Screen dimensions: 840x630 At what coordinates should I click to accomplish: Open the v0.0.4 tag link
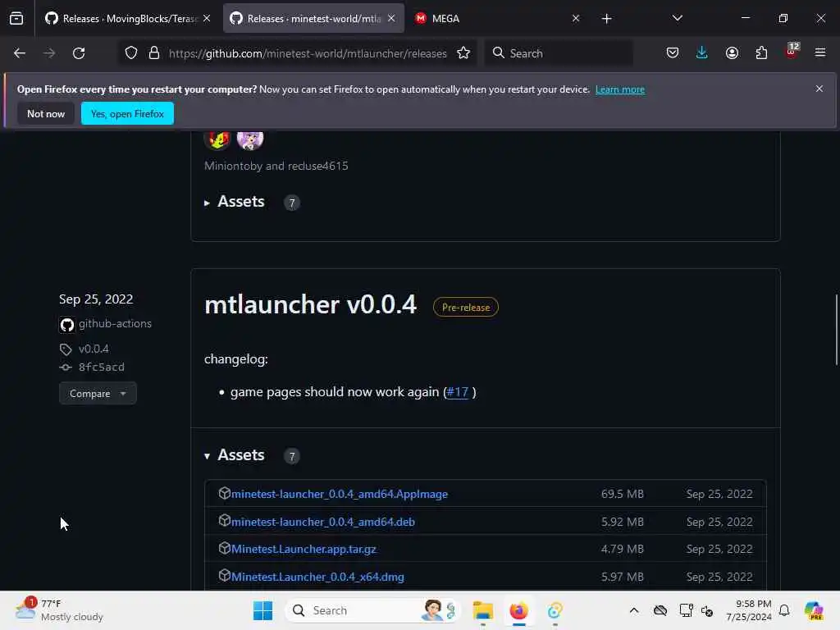[94, 349]
